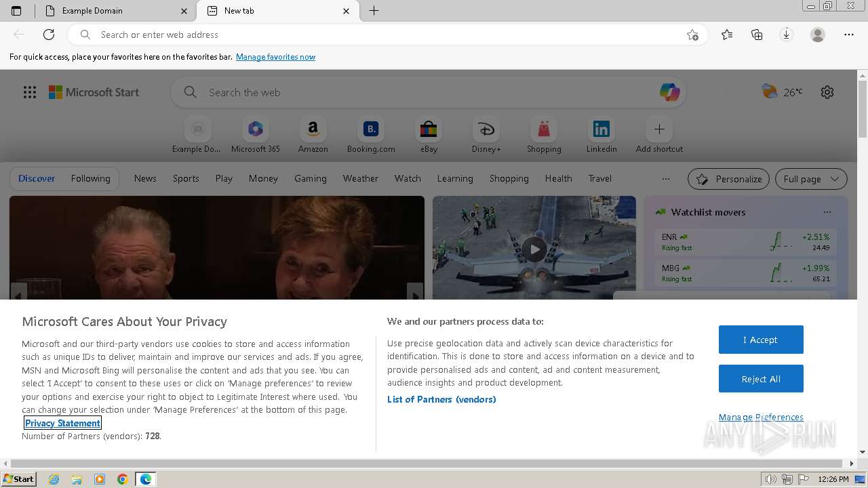The image size is (868, 488).
Task: Open the Travel category
Action: tap(600, 178)
